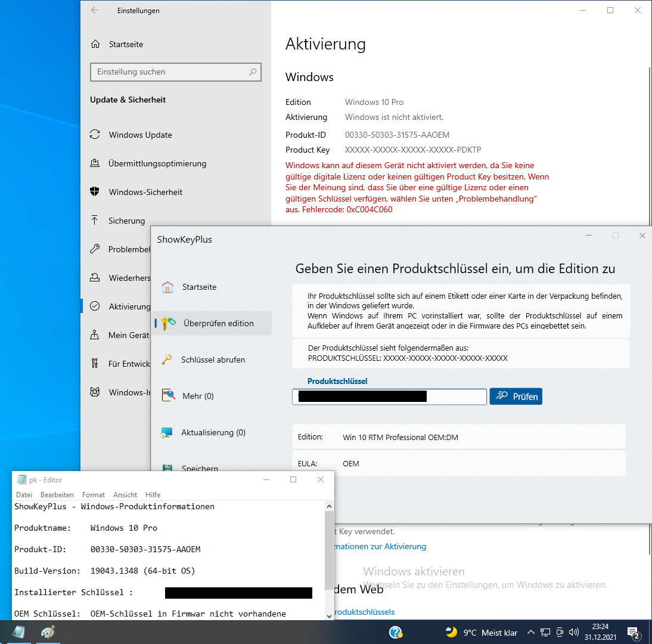Image resolution: width=652 pixels, height=644 pixels.
Task: Click edition value Win 10 RTM Professional OEM:DM
Action: [400, 437]
